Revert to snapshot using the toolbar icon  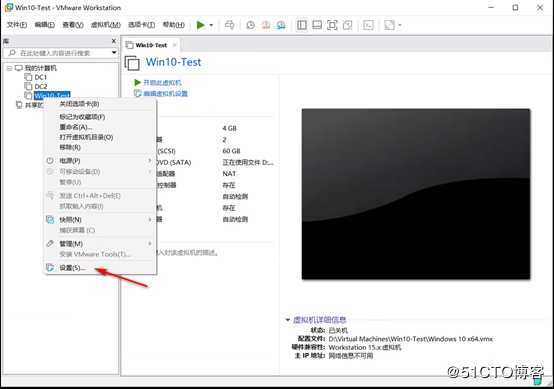[266, 25]
